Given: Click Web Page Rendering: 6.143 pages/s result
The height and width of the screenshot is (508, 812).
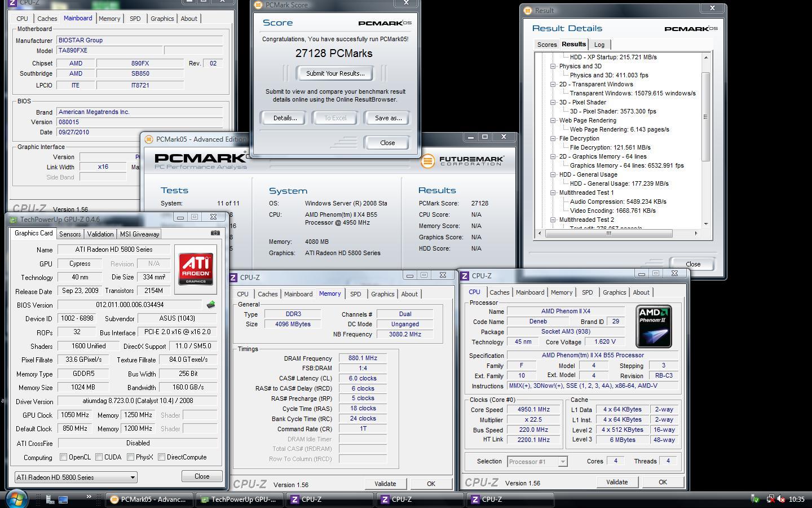Looking at the screenshot, I should coord(619,129).
